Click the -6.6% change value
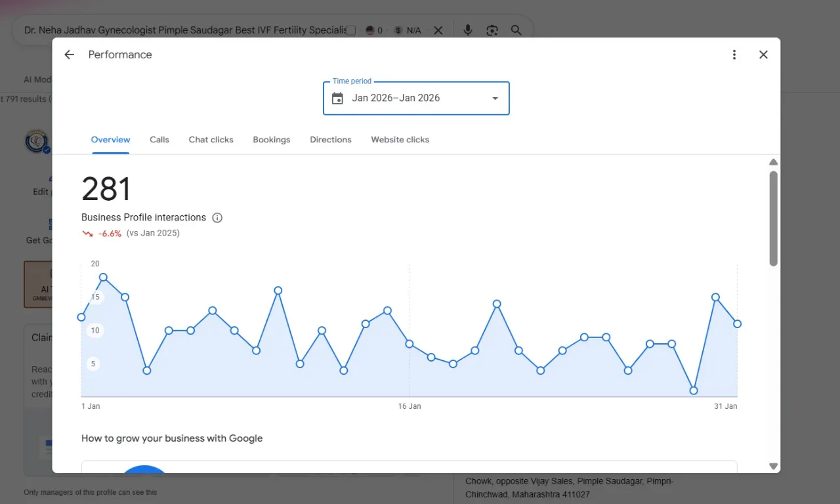 (x=110, y=234)
